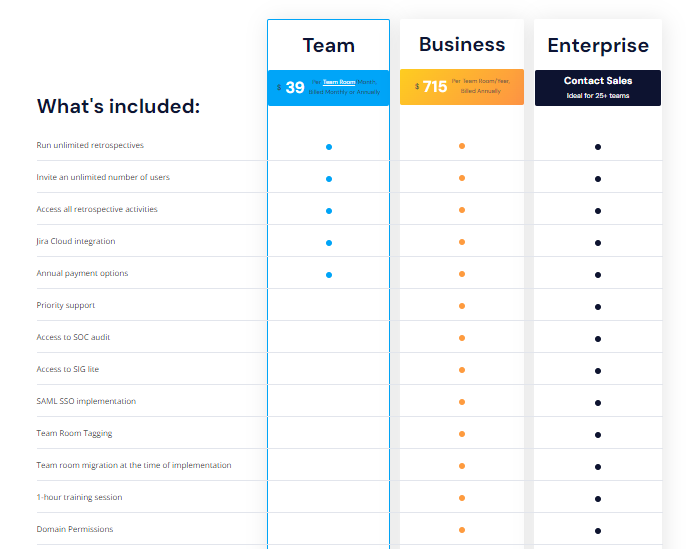Click the 'Invite an unlimited number of users' label
686x549 pixels.
point(103,177)
